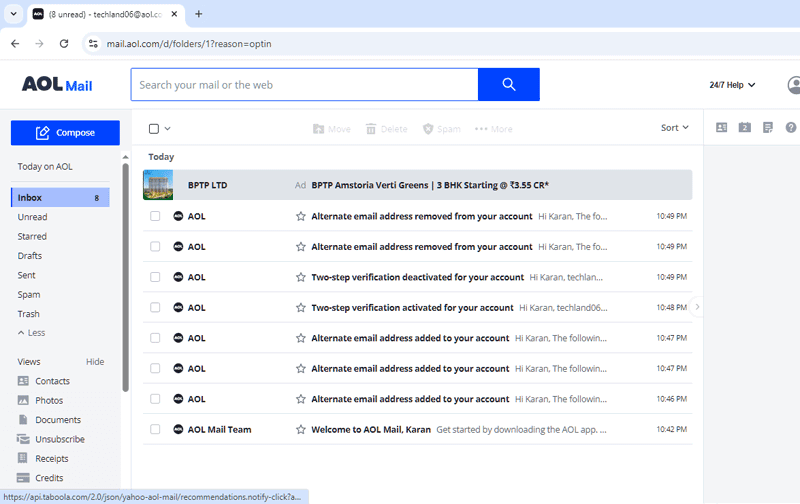Open the Compose new email button
This screenshot has width=800, height=504.
65,133
